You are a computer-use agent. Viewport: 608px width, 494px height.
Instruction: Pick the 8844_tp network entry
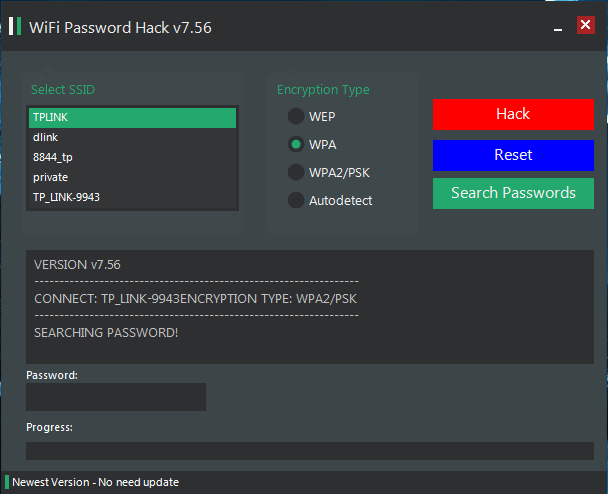click(x=132, y=157)
